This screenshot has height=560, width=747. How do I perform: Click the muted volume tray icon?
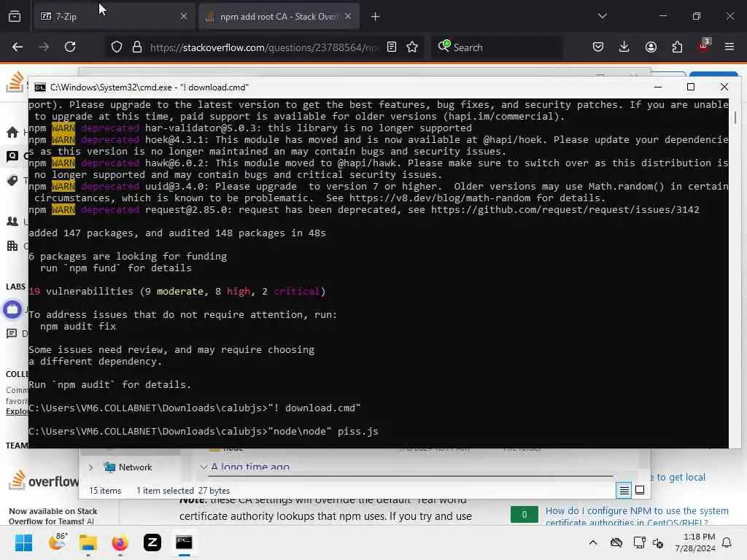[659, 542]
